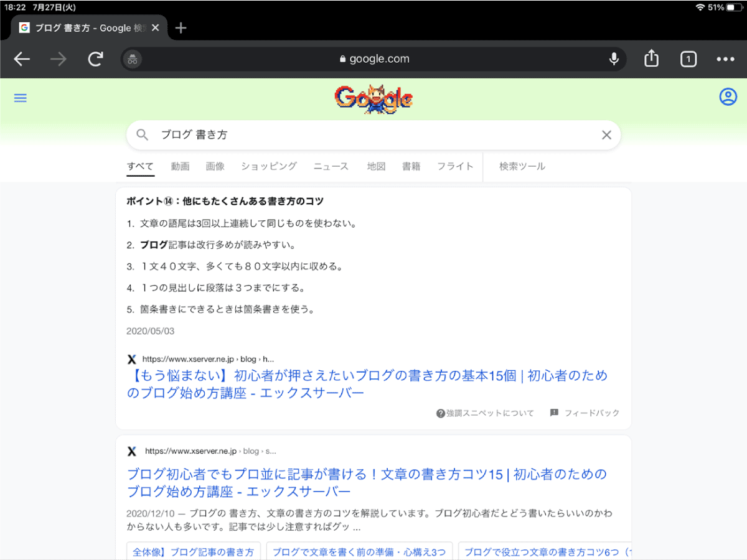Switch to the ショッピング tab
The height and width of the screenshot is (560, 747).
[x=269, y=166]
